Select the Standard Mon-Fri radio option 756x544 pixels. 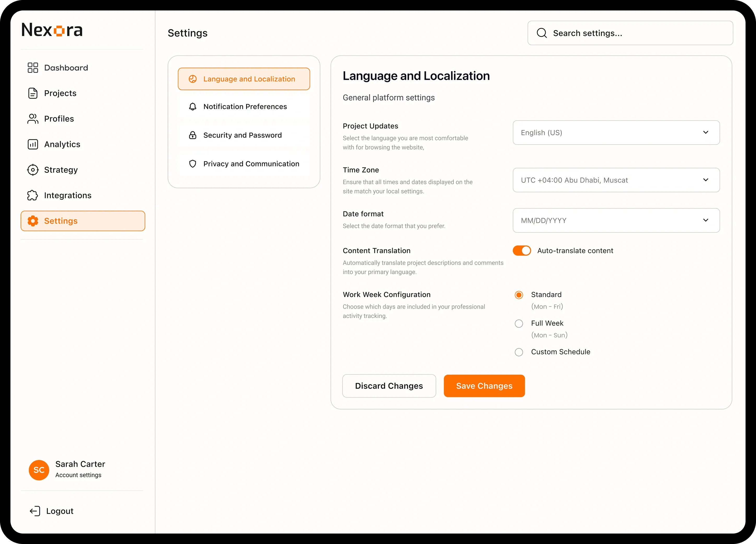point(519,295)
